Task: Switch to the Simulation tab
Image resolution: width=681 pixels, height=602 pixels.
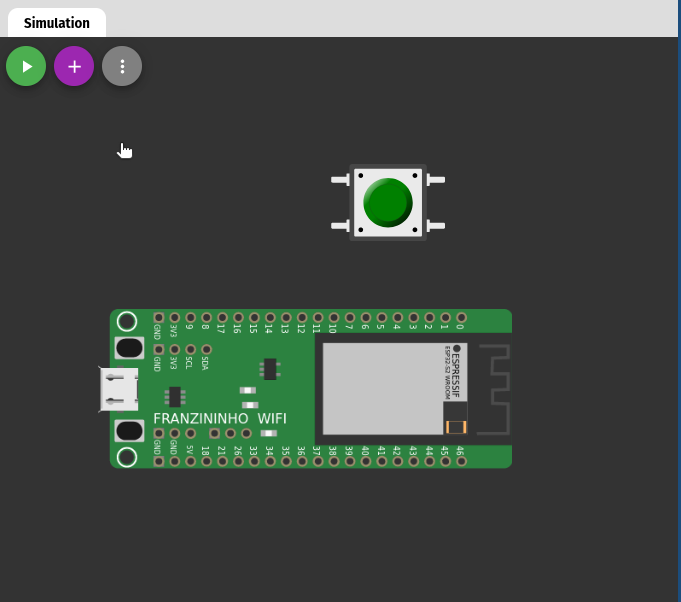Action: click(x=56, y=23)
